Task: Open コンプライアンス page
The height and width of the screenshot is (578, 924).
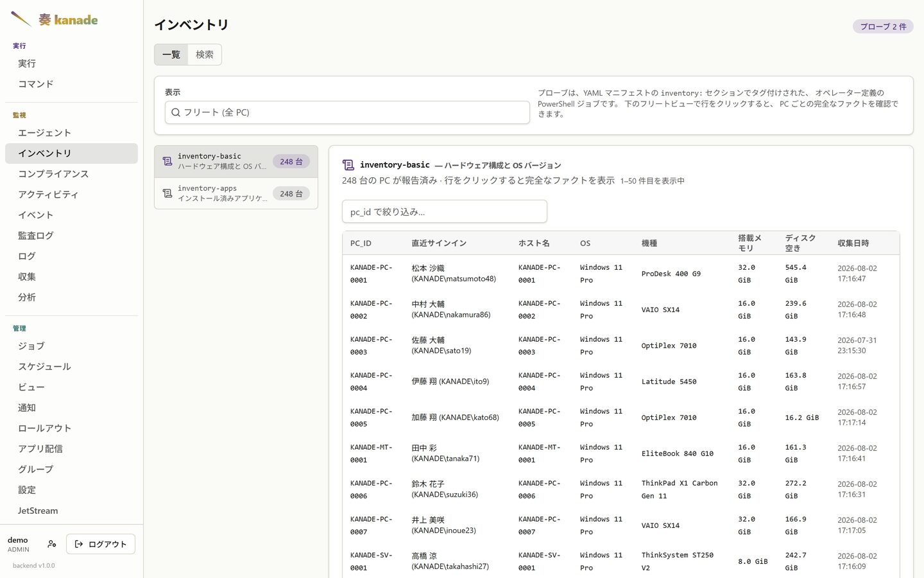Action: point(71,174)
